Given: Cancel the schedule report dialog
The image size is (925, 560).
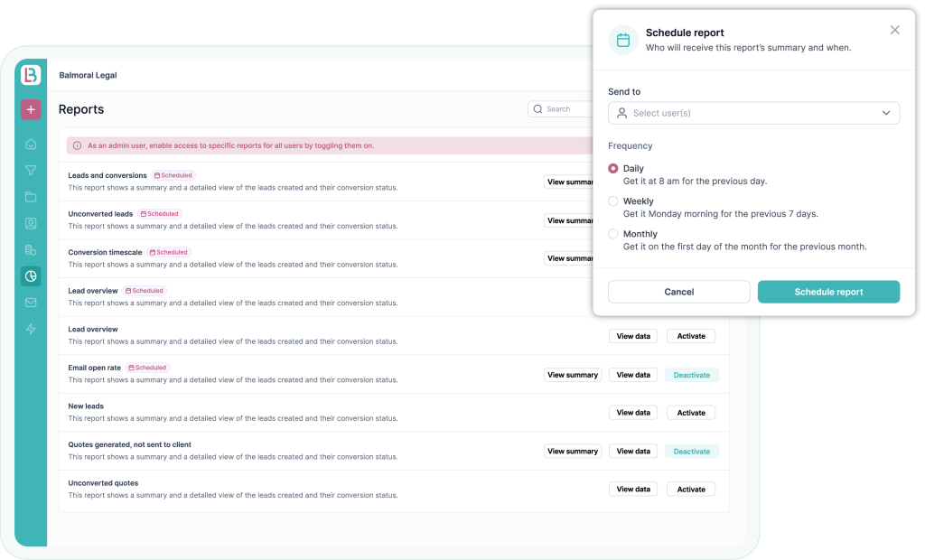Looking at the screenshot, I should [x=678, y=292].
